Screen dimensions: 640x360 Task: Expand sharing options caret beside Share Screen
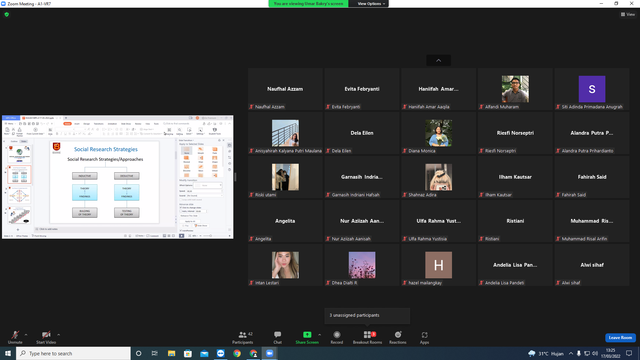(x=320, y=335)
